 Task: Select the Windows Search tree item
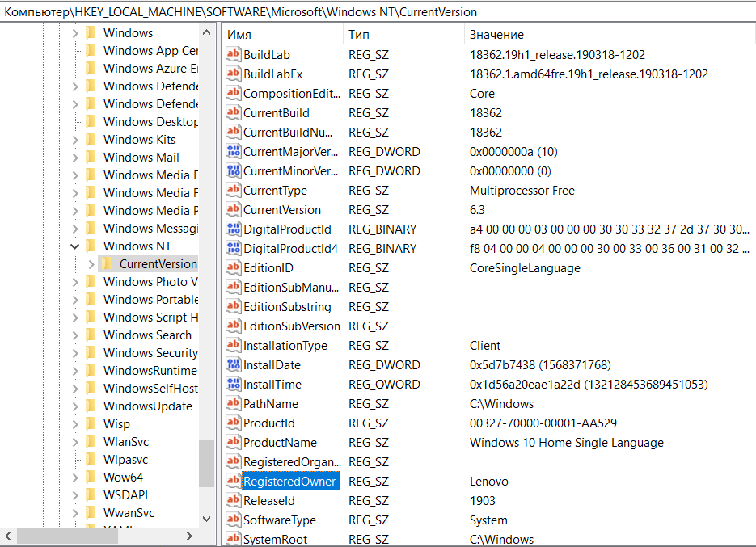(147, 335)
